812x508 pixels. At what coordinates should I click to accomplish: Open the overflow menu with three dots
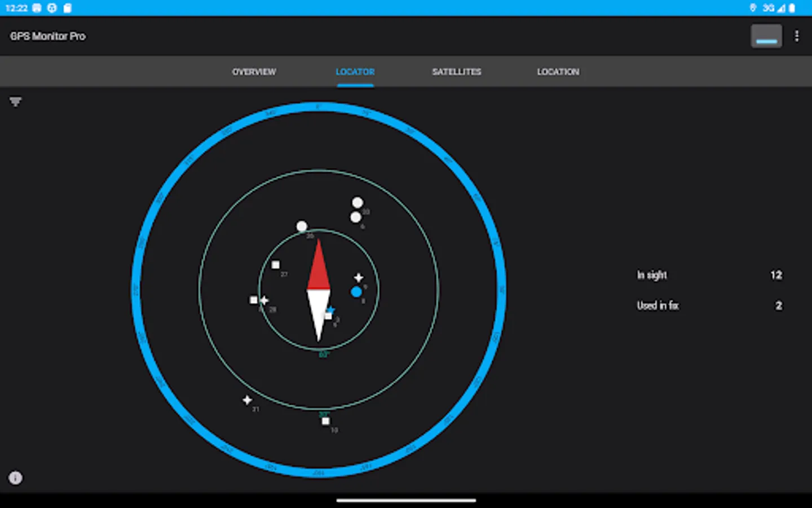(x=796, y=36)
